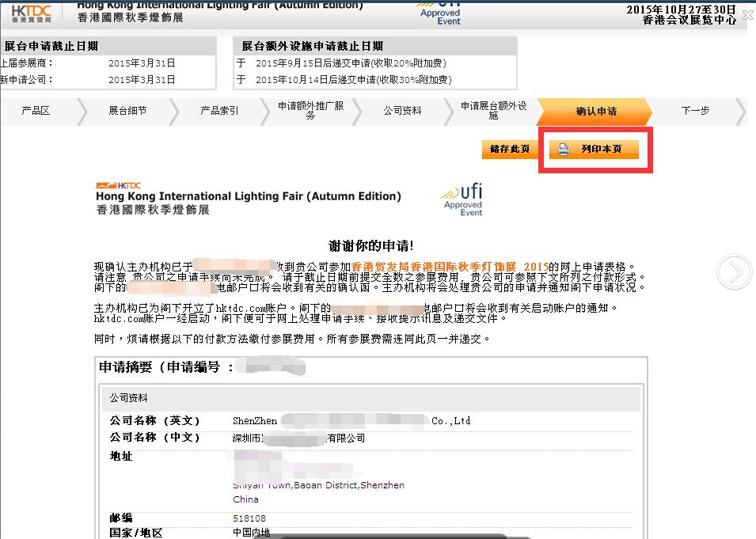
Task: Click the 香港会议展览中心 venue text
Action: [x=690, y=21]
